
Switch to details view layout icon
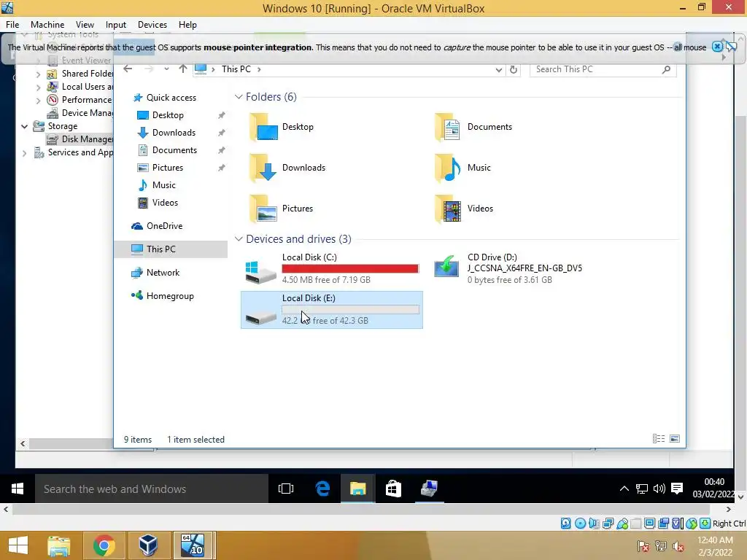click(659, 438)
